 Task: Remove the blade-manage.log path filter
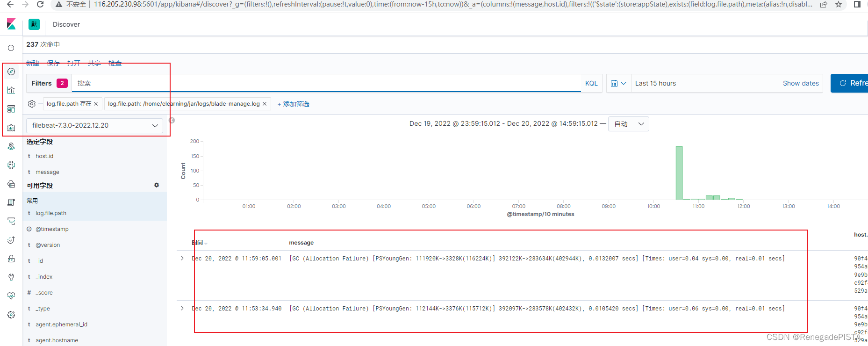pos(265,104)
